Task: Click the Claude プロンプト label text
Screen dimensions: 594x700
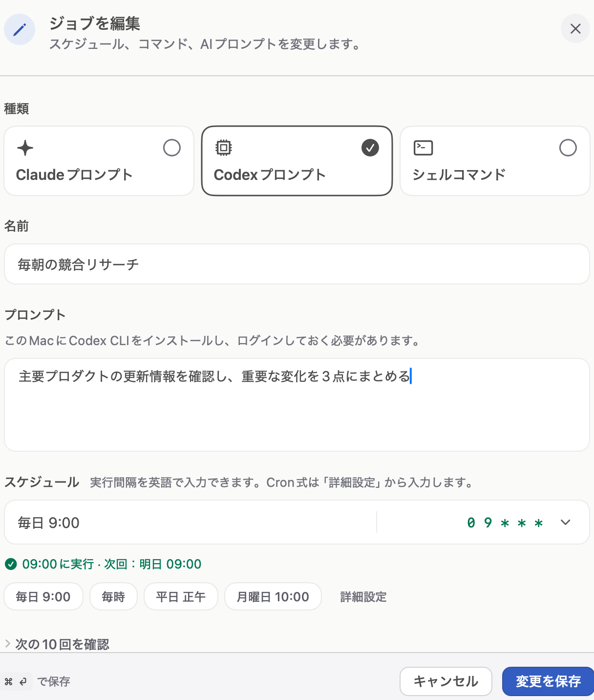Action: click(74, 175)
